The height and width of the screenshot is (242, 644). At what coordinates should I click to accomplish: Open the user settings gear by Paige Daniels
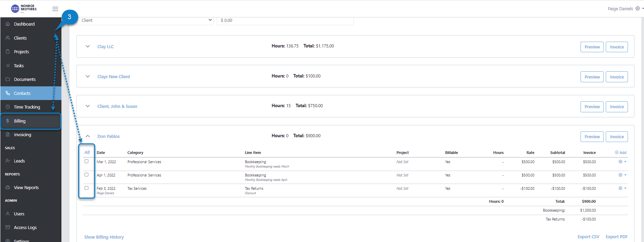click(638, 9)
